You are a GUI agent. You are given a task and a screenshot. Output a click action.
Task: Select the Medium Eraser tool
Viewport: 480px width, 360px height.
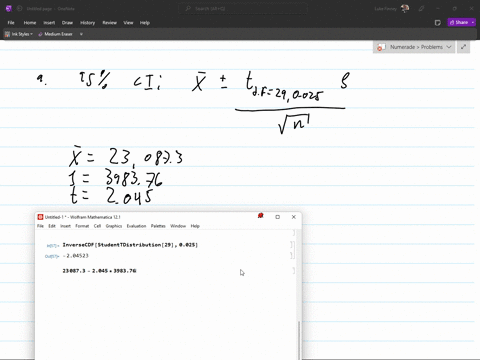pyautogui.click(x=55, y=34)
